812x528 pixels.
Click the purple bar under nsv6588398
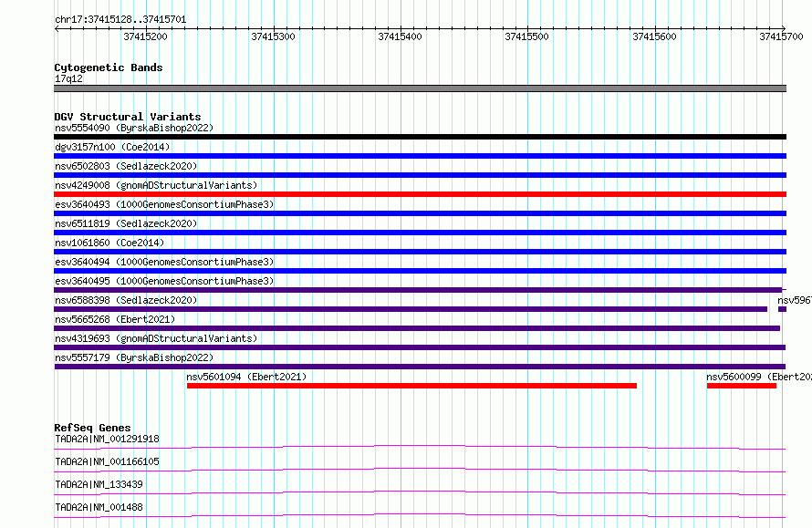click(x=411, y=309)
